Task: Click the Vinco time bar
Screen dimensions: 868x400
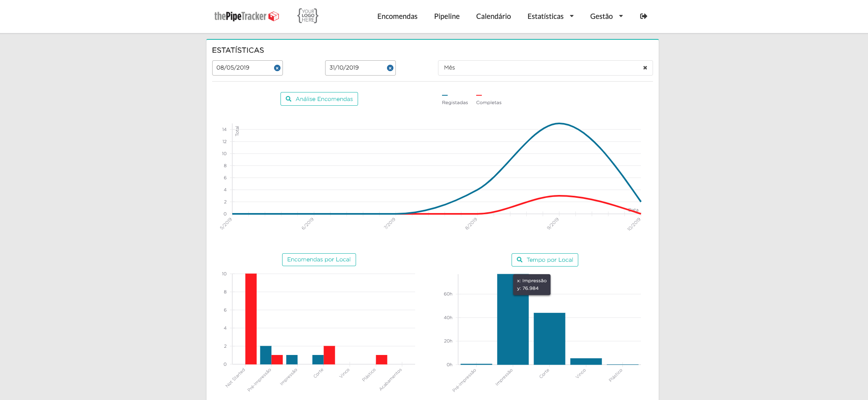Action: [586, 361]
